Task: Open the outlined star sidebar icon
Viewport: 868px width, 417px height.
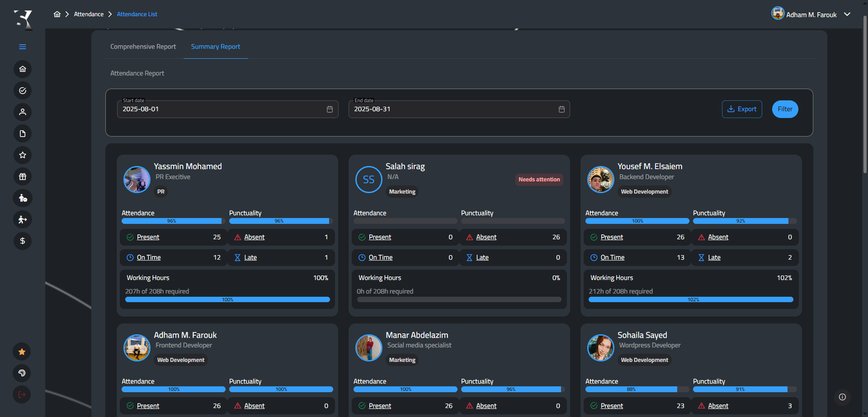Action: 22,155
